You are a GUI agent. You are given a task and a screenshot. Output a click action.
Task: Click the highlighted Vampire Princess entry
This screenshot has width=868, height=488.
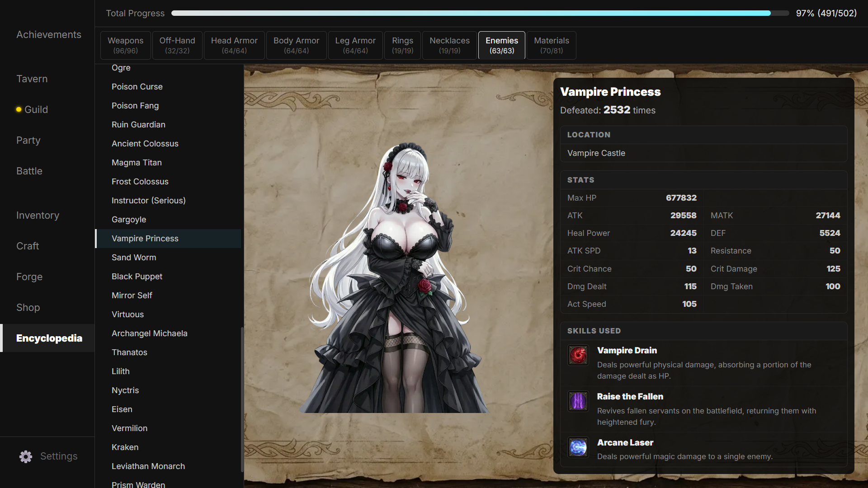[168, 239]
